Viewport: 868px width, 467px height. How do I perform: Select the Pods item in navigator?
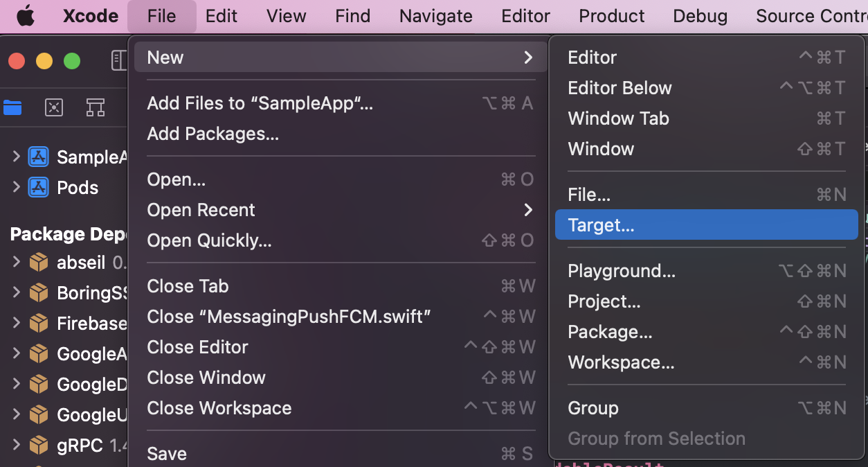pos(78,188)
